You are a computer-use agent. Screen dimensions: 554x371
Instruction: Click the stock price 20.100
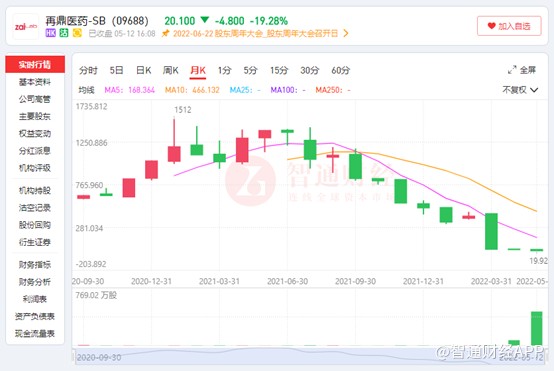pos(180,21)
